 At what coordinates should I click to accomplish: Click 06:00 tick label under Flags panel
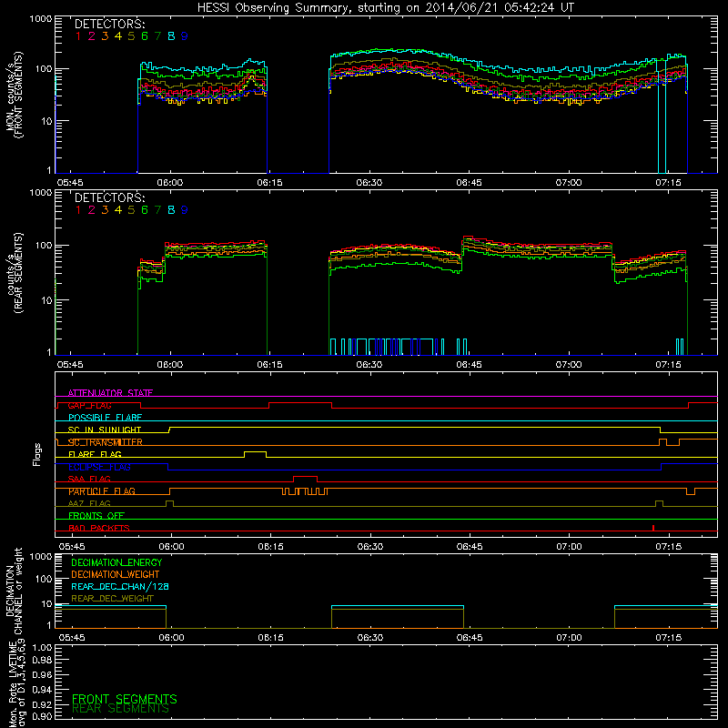click(x=171, y=547)
